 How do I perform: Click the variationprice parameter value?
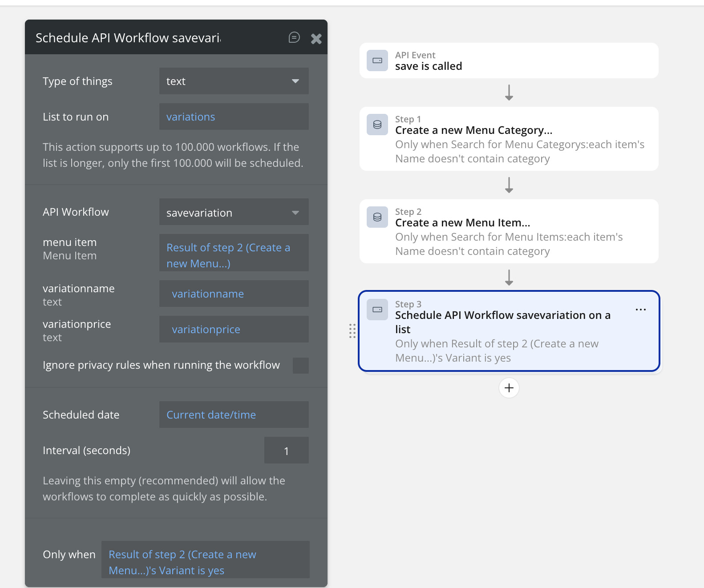[234, 329]
